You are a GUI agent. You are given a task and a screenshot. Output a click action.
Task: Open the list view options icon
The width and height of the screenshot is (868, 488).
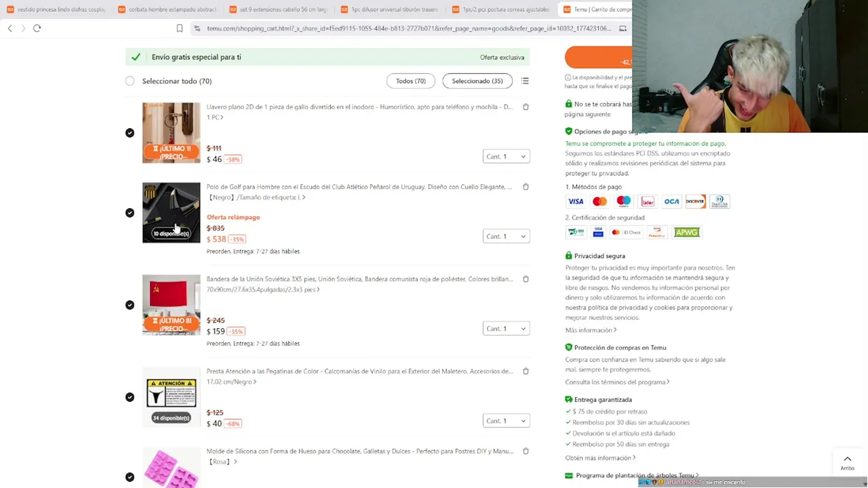525,81
